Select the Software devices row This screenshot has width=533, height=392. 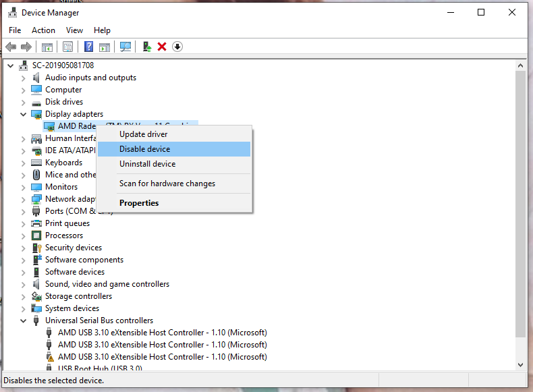tap(75, 272)
